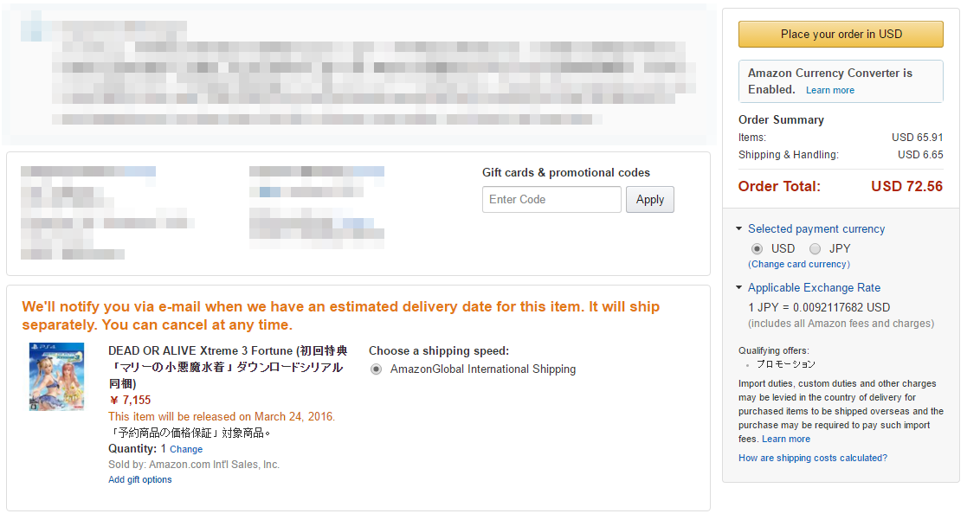
Task: Click the Order Total amount
Action: [x=906, y=185]
